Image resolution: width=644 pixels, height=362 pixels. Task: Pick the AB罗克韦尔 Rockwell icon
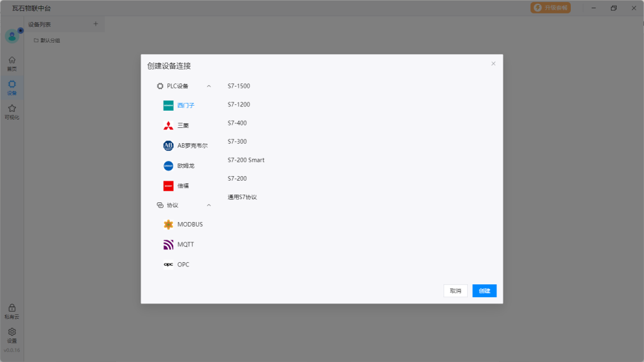[168, 146]
